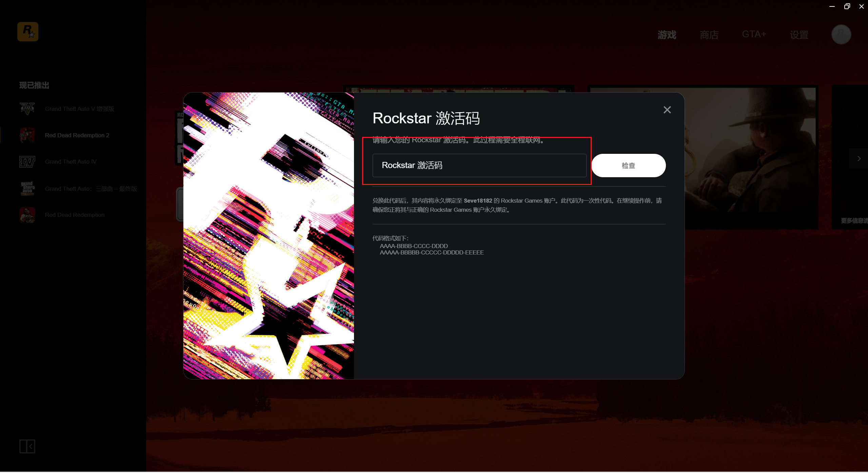Open the GTA+ tab
The image size is (868, 473).
(x=754, y=34)
